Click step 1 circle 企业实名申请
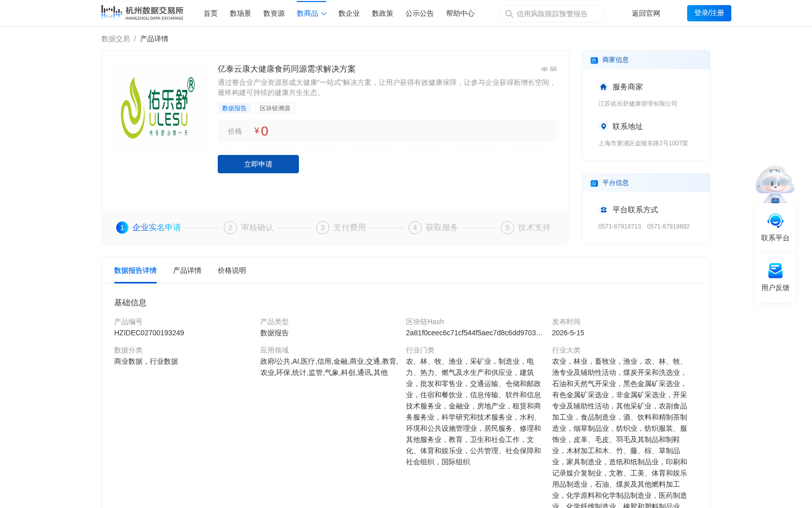 click(x=122, y=228)
